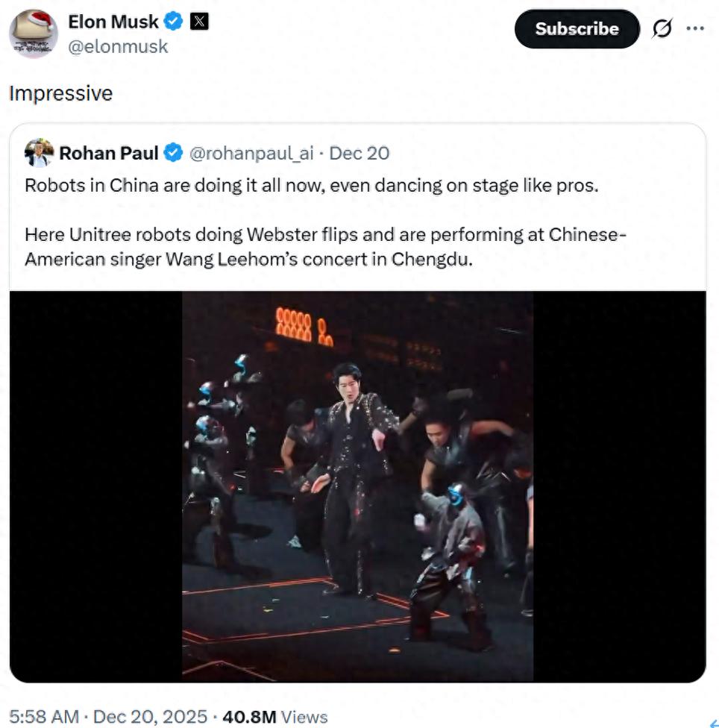Image resolution: width=719 pixels, height=728 pixels.
Task: Click the 40.8M Views count
Action: tap(274, 717)
